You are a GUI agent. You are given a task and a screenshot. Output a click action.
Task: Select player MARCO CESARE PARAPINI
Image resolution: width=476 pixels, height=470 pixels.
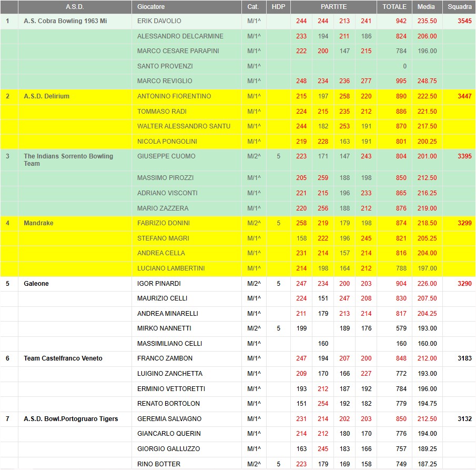point(178,51)
